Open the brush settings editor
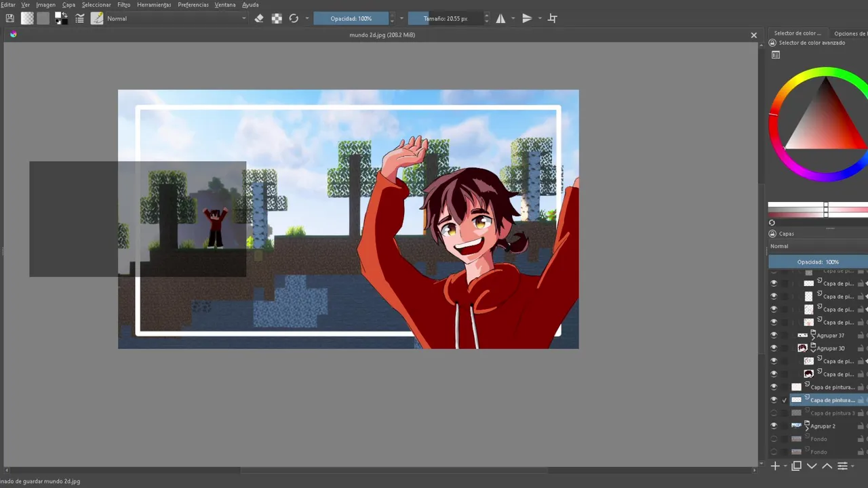Image resolution: width=868 pixels, height=488 pixels. point(79,18)
